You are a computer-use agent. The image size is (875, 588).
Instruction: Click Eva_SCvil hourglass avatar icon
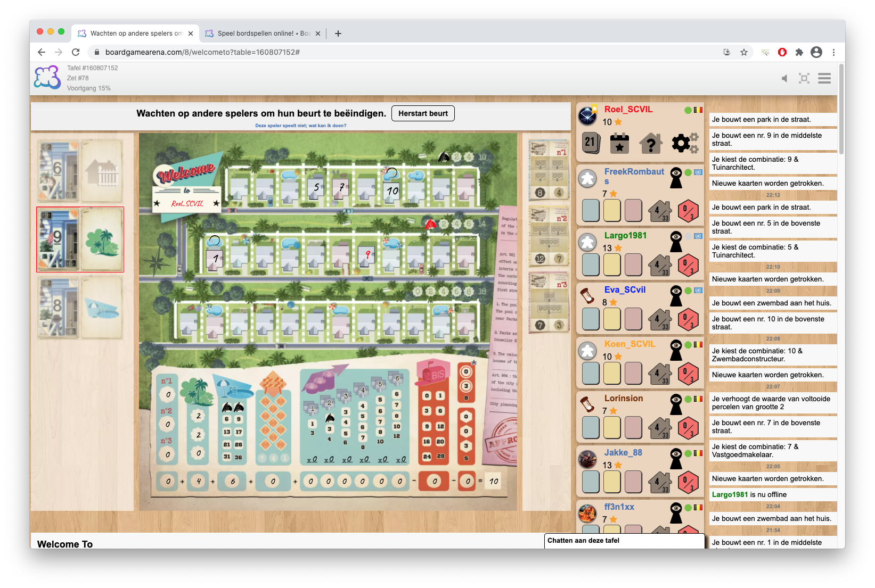pyautogui.click(x=588, y=296)
